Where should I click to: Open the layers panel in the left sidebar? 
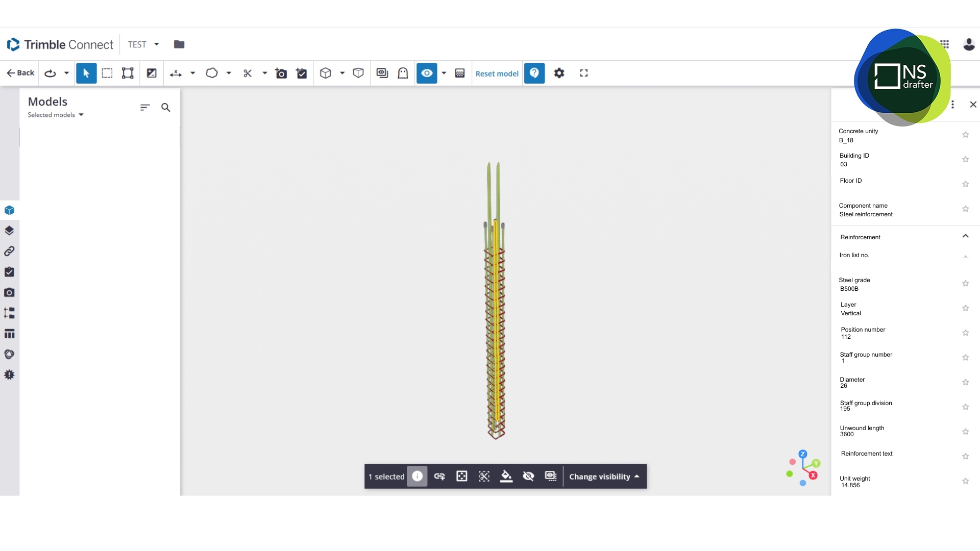click(x=9, y=230)
